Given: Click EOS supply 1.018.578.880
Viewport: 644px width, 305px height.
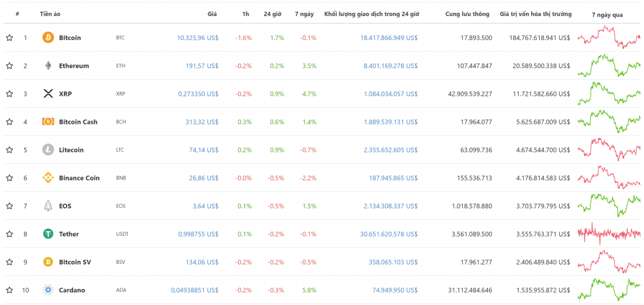Looking at the screenshot, I should (472, 206).
